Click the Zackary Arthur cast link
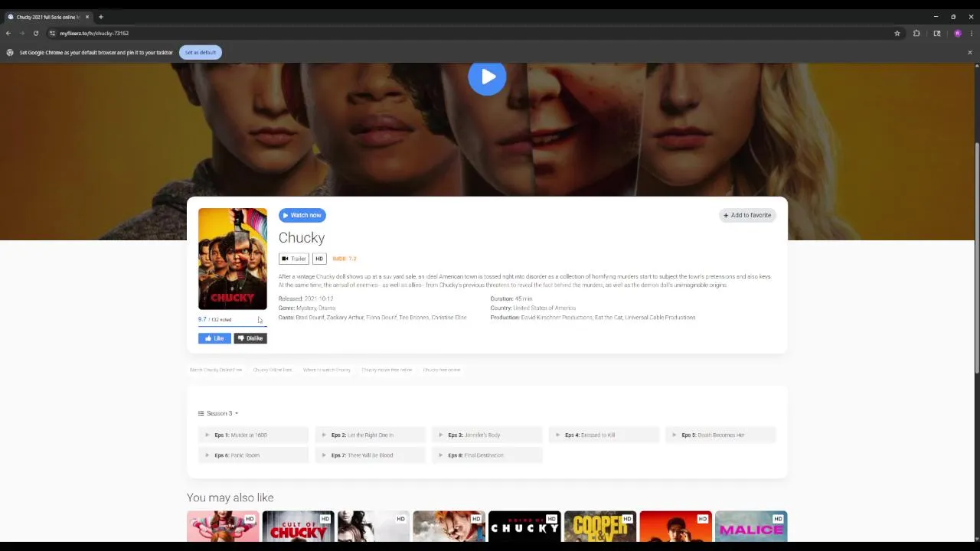Screen dimensions: 980x551 345,318
